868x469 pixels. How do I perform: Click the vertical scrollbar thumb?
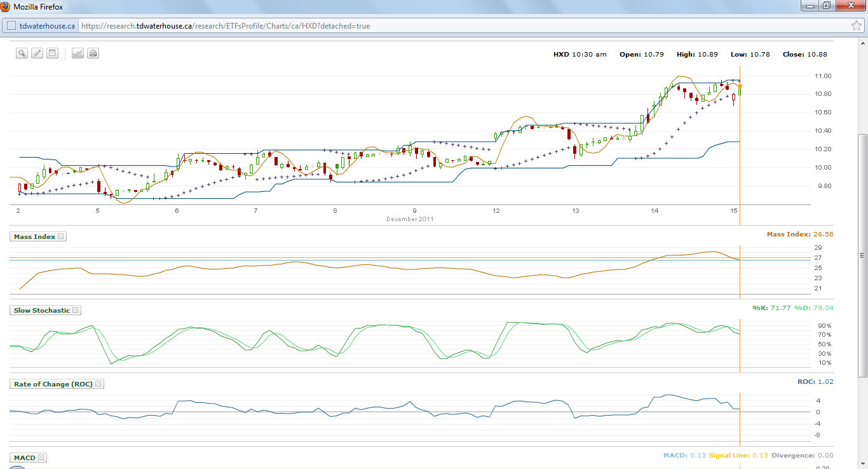(862, 255)
